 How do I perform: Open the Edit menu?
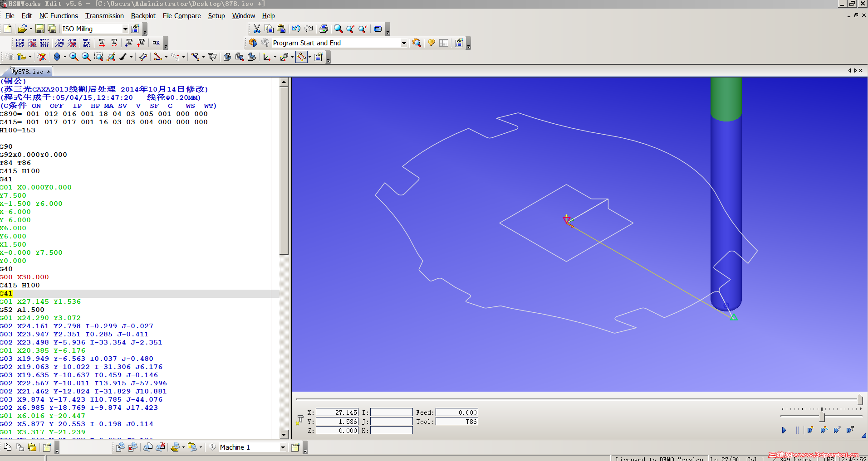coord(27,16)
